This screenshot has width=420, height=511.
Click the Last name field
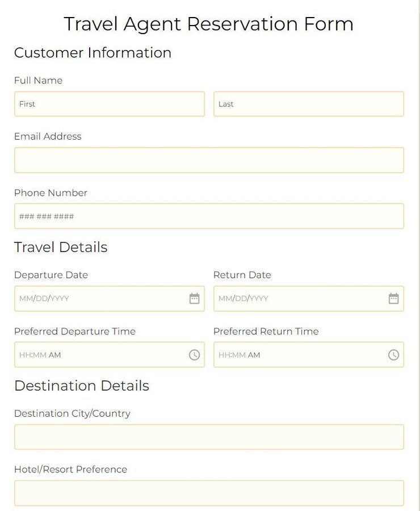pyautogui.click(x=309, y=104)
